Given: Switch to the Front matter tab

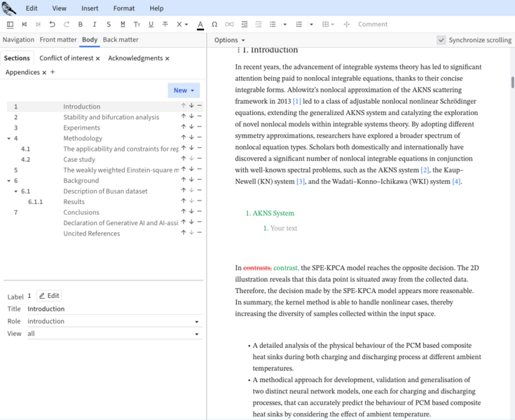Looking at the screenshot, I should coord(58,40).
